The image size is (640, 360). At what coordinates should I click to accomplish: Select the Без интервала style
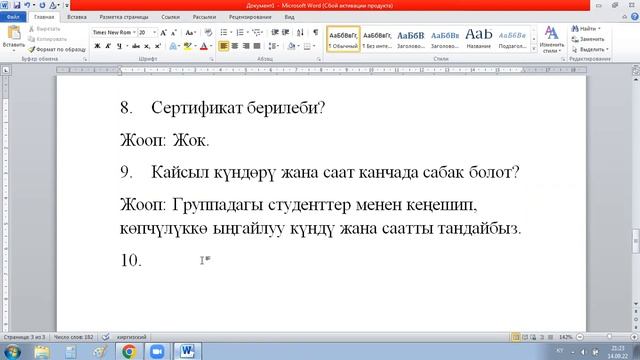(x=377, y=39)
